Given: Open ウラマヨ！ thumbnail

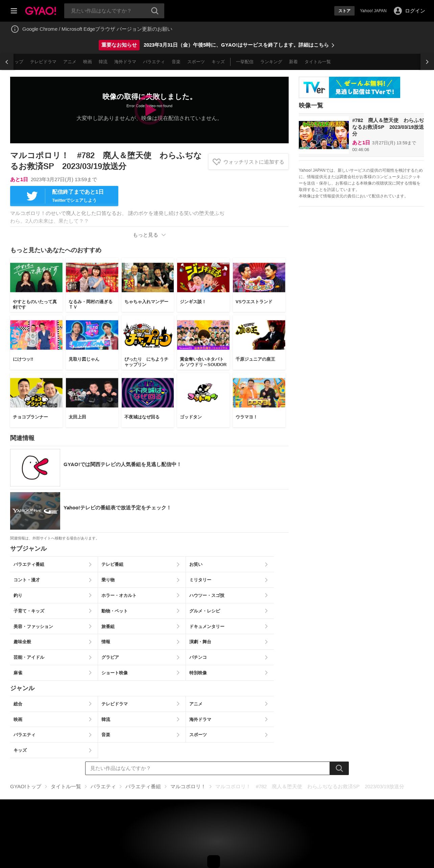Looking at the screenshot, I should (x=259, y=393).
